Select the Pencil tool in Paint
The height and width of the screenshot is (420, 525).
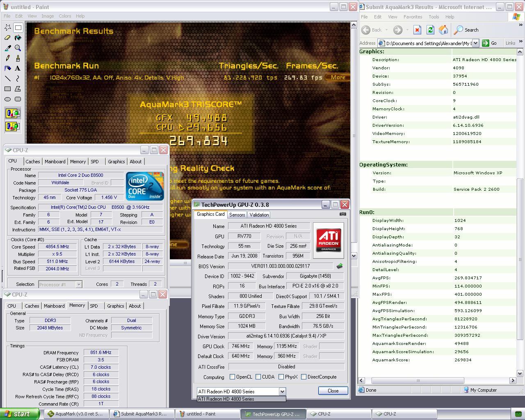pyautogui.click(x=8, y=58)
